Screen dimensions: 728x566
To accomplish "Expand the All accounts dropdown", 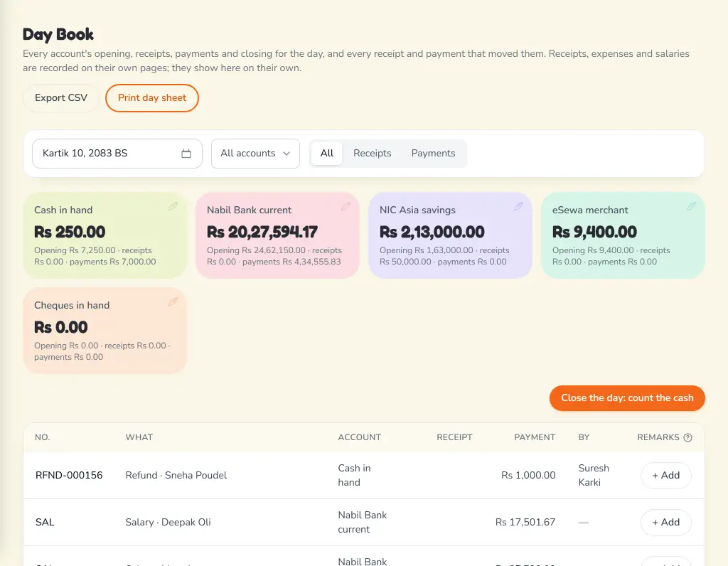I will pyautogui.click(x=255, y=153).
